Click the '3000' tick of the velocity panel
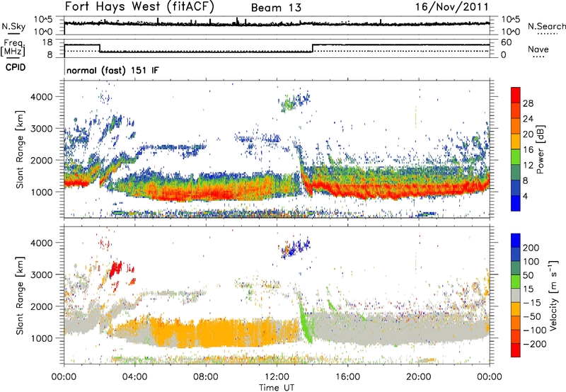The width and height of the screenshot is (566, 392). click(42, 275)
